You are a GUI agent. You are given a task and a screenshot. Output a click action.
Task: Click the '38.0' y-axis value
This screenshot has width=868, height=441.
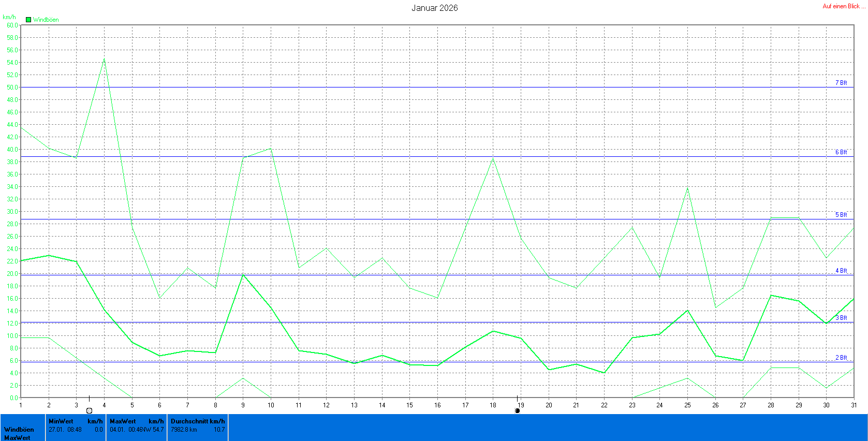12,162
